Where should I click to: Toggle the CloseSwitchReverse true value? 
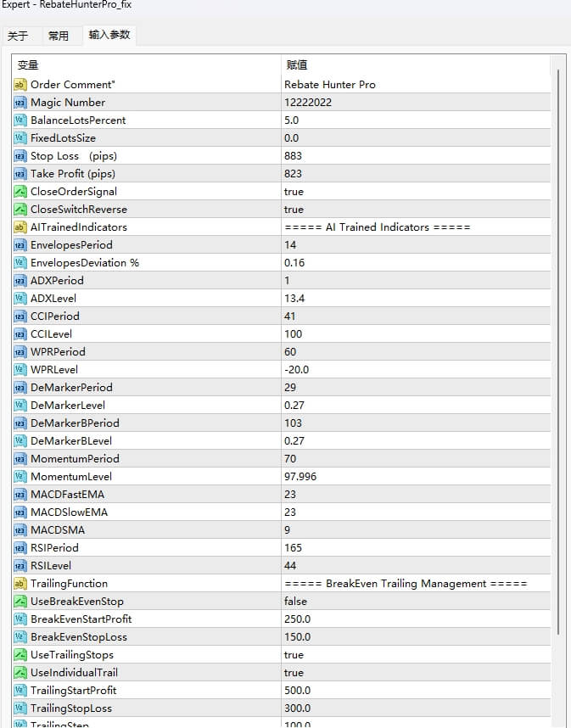click(x=294, y=210)
